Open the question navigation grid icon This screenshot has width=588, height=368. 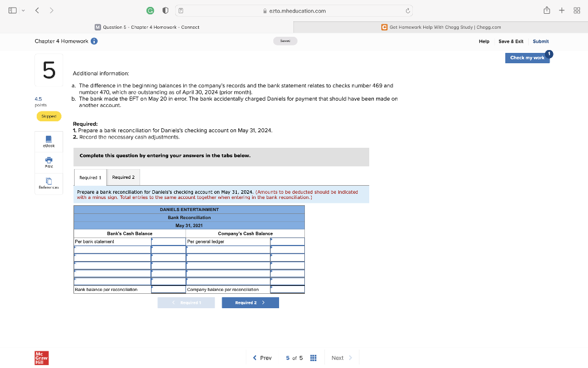(x=313, y=358)
